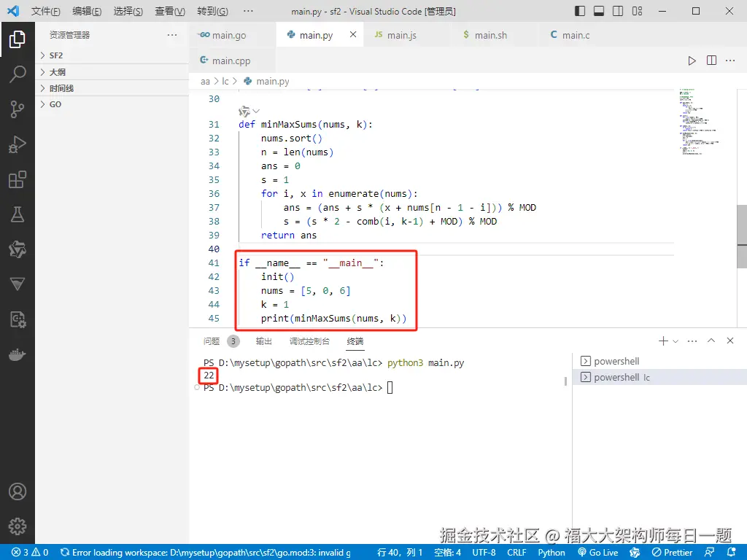Open overflow menu ellipsis in menu bar

(x=248, y=11)
